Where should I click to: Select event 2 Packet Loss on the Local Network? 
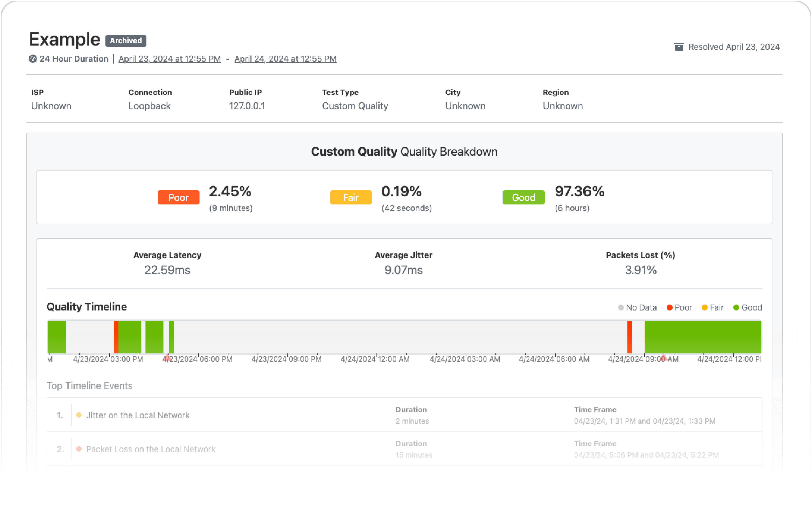pyautogui.click(x=151, y=449)
